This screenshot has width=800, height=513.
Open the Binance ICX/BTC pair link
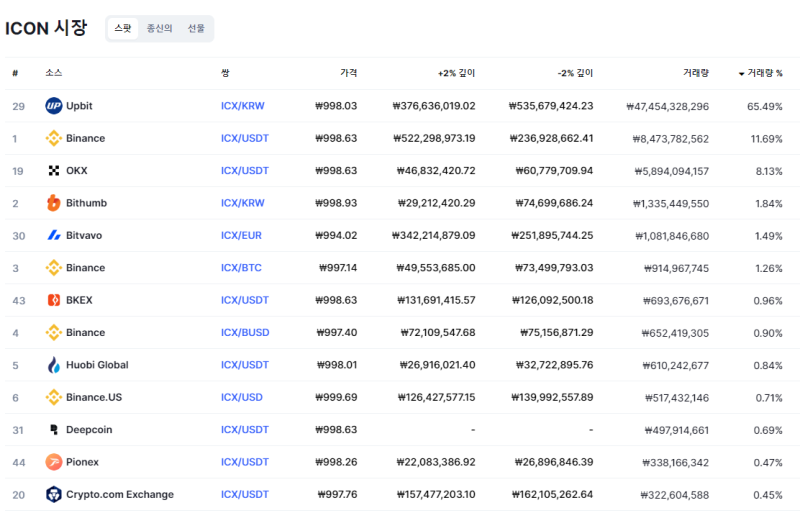coord(241,267)
